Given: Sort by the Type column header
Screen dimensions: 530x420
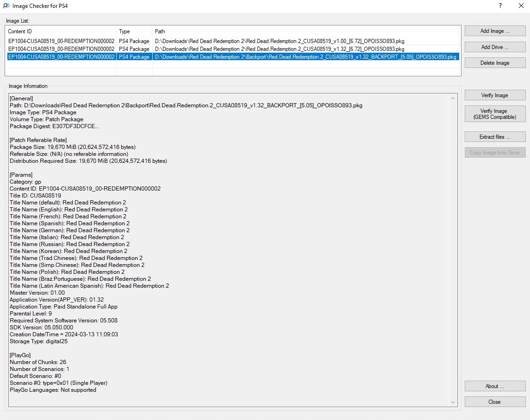Looking at the screenshot, I should point(134,31).
